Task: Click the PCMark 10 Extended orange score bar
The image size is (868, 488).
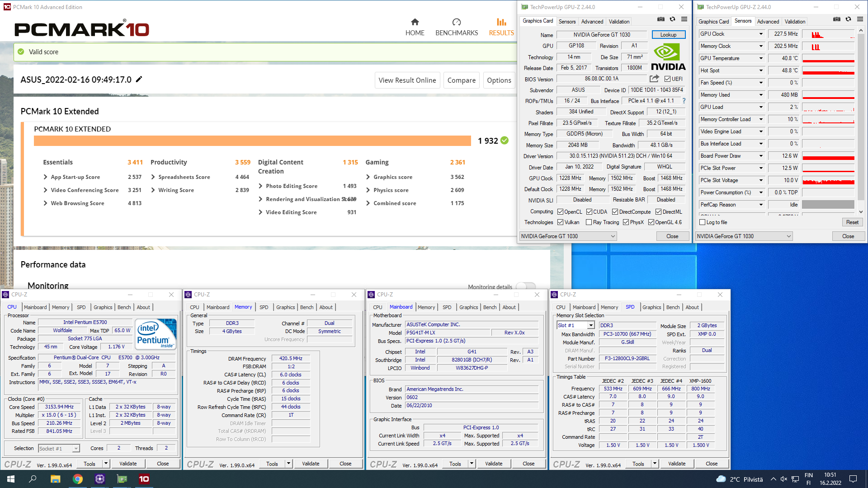Action: click(252, 141)
